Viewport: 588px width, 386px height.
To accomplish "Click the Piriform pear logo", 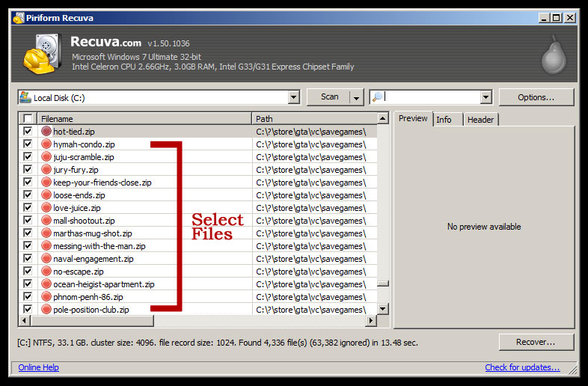I will [x=554, y=55].
